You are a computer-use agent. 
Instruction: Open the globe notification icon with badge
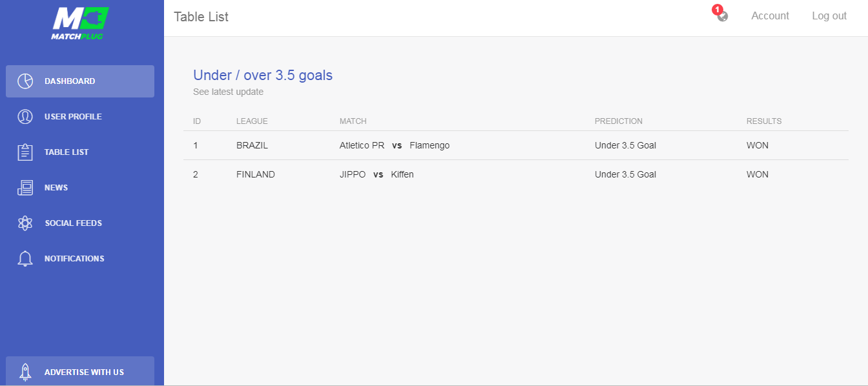[x=722, y=16]
